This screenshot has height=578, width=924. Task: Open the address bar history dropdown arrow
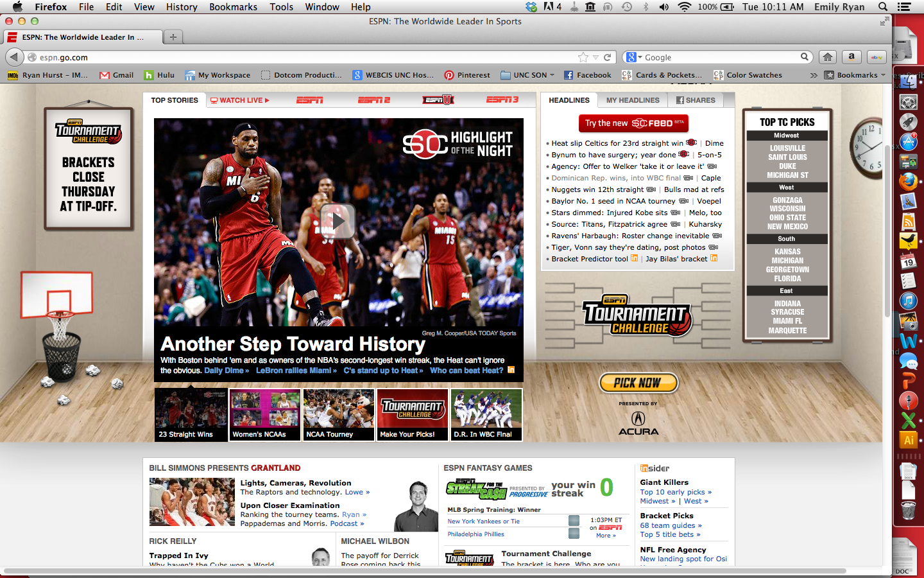coord(595,57)
